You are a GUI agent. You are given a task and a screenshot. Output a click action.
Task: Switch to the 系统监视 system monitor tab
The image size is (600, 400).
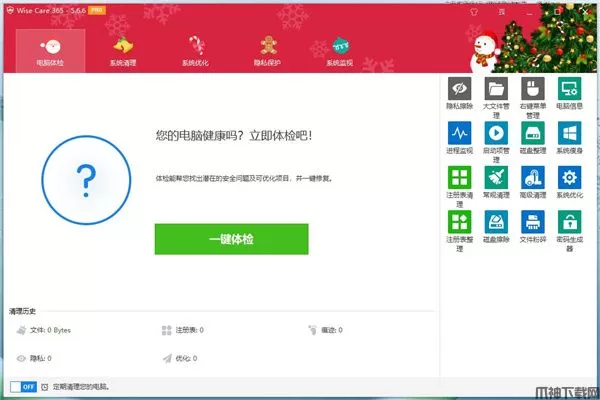click(340, 51)
